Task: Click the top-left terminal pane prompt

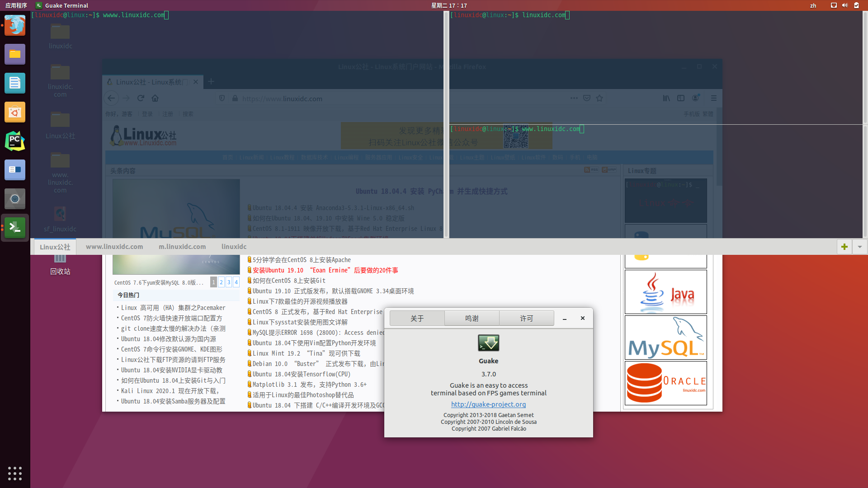Action: coord(99,15)
